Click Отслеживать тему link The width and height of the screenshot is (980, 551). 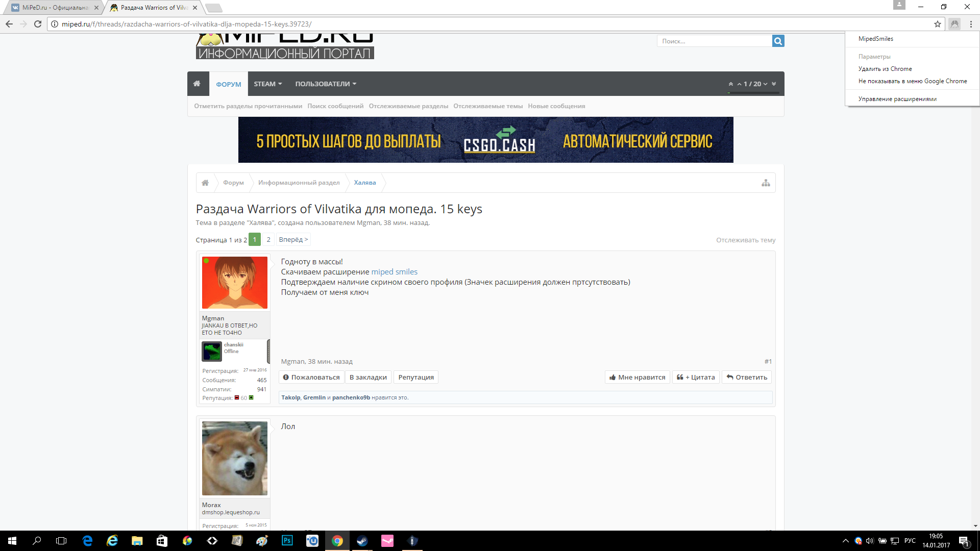(746, 240)
